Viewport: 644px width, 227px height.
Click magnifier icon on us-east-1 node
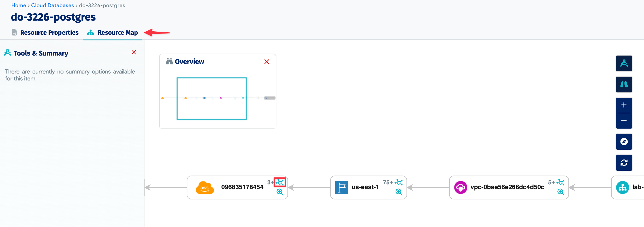pyautogui.click(x=399, y=192)
